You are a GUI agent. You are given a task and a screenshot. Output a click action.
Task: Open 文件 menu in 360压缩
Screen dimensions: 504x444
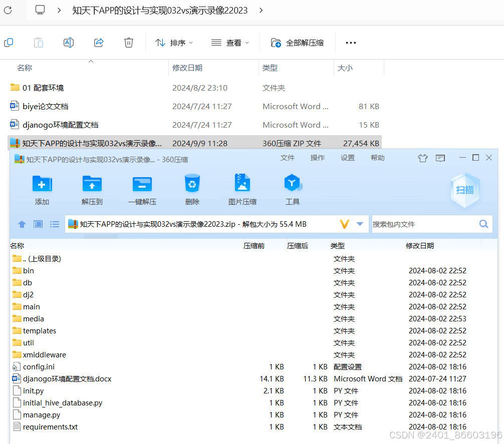point(288,158)
